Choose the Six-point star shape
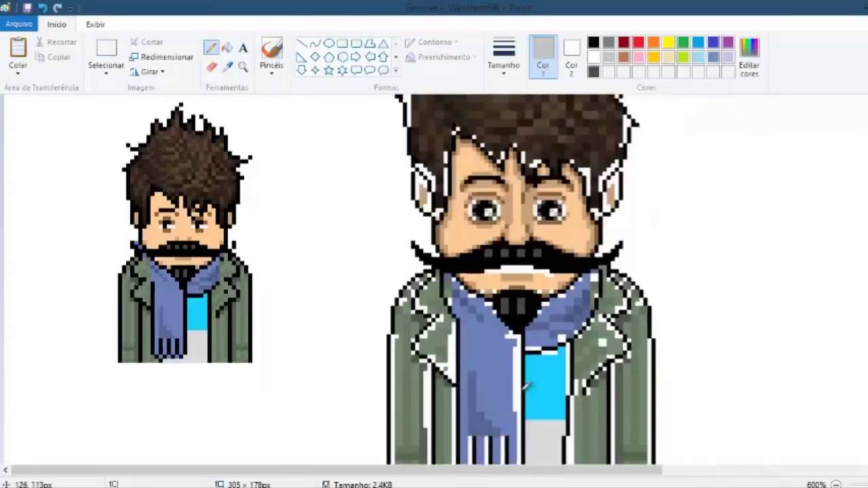The width and height of the screenshot is (868, 488). click(342, 70)
